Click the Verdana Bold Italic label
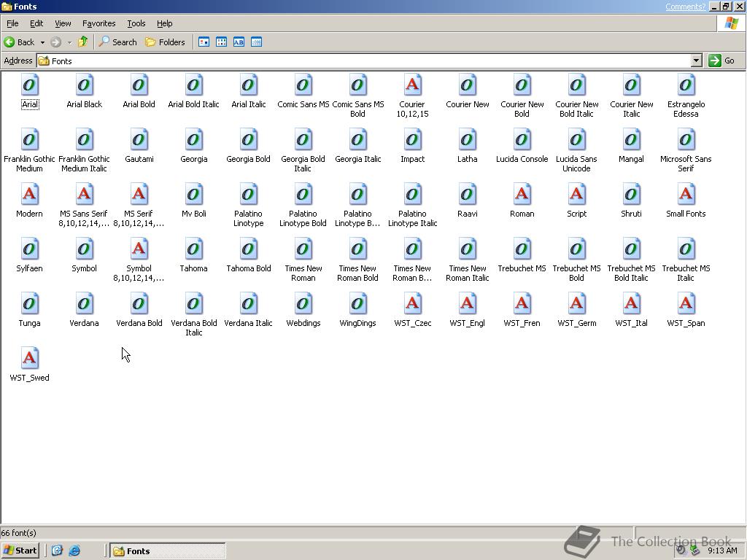Viewport: 747px width, 560px height. pos(194,327)
